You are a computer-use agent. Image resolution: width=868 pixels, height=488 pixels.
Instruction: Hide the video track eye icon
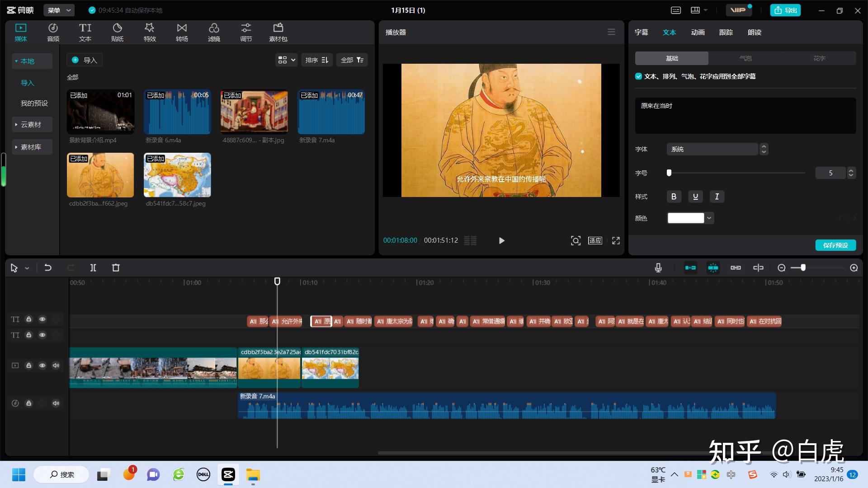point(42,365)
